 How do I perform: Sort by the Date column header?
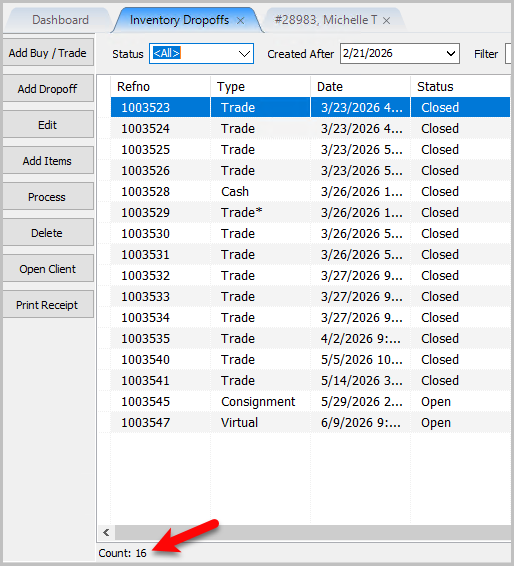[360, 87]
